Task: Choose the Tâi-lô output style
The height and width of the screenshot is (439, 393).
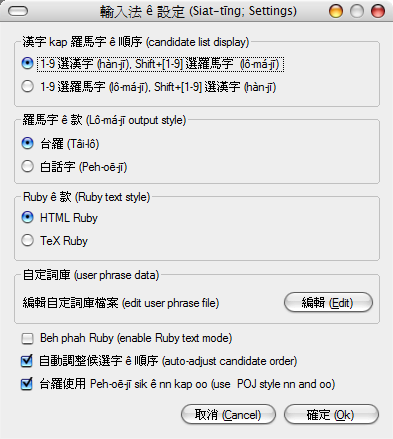Action: pyautogui.click(x=27, y=144)
